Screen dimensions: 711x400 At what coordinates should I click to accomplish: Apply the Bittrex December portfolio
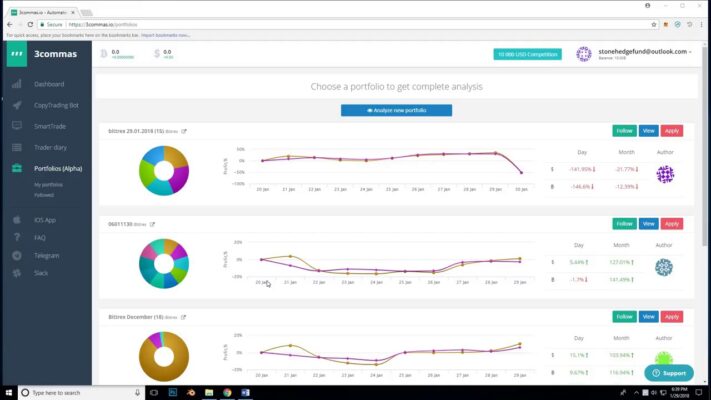point(672,317)
